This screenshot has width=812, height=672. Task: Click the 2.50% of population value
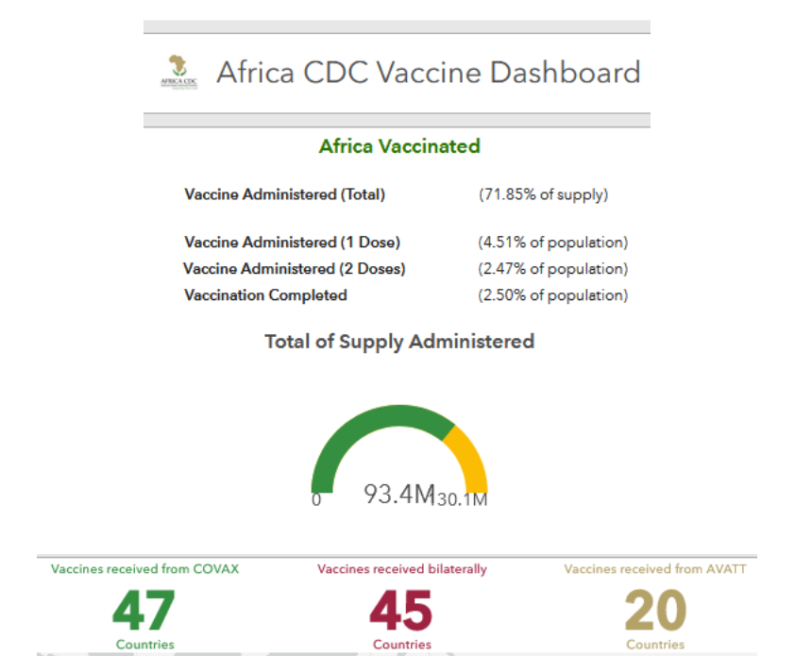tap(552, 295)
